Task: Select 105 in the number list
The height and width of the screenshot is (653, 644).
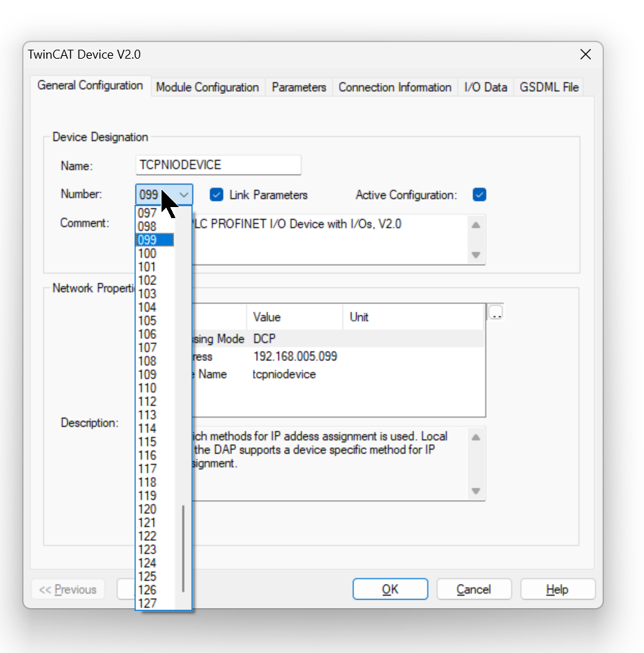Action: [155, 321]
